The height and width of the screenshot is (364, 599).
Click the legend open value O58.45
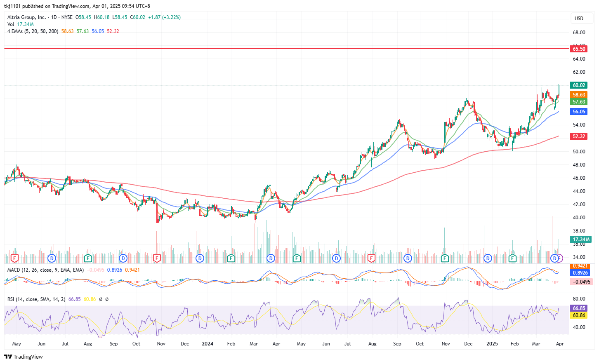coord(83,17)
